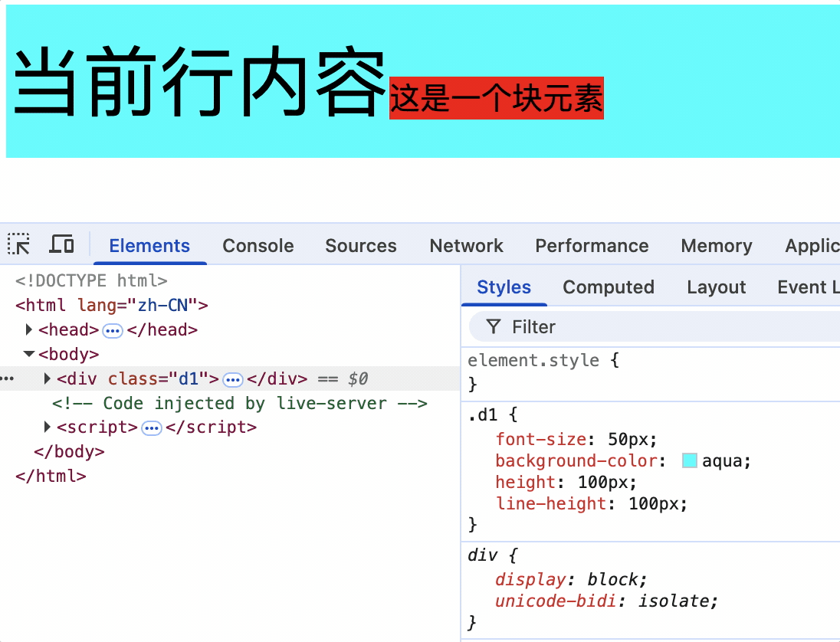The width and height of the screenshot is (840, 642).
Task: Activate the inspect element picker icon
Action: [18, 244]
